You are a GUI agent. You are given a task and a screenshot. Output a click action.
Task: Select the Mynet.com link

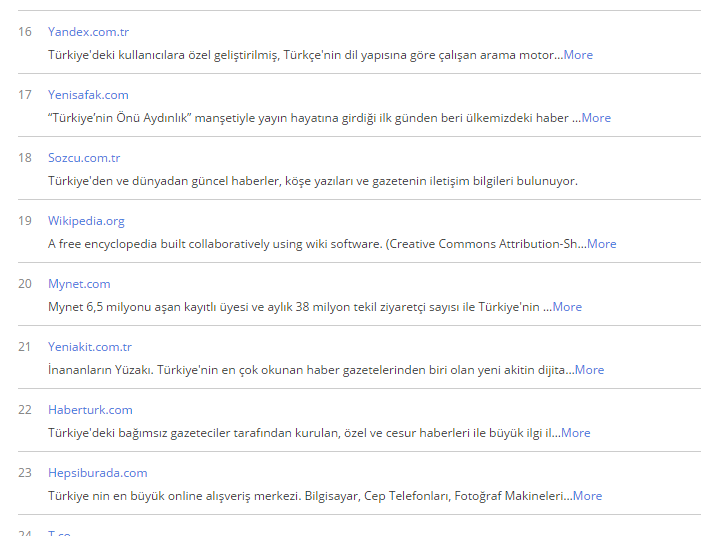click(79, 284)
